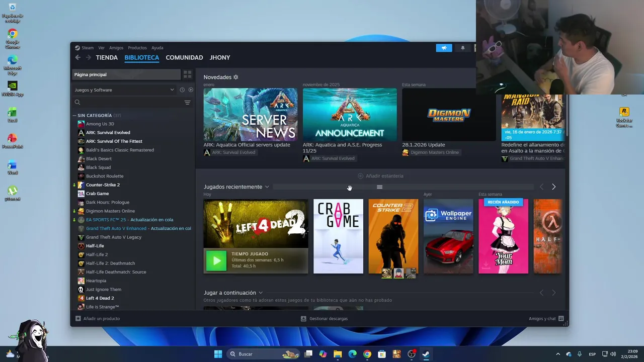Open Word desktop shortcut
Image resolution: width=644 pixels, height=362 pixels.
point(13,167)
